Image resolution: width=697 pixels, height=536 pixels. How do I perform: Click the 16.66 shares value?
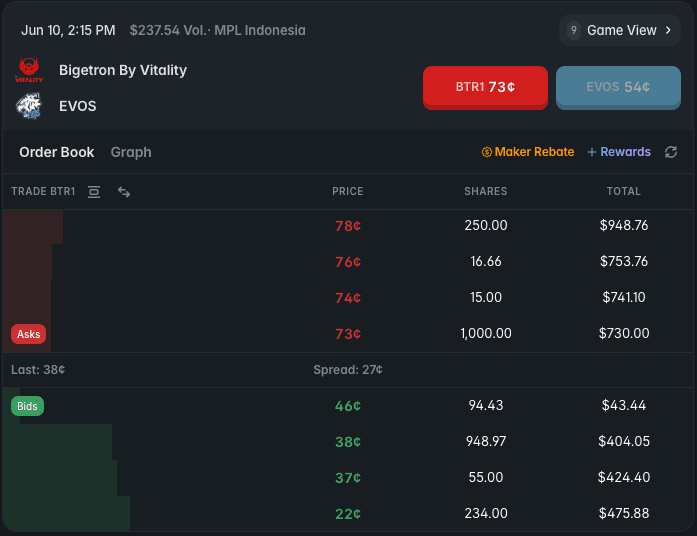click(486, 261)
